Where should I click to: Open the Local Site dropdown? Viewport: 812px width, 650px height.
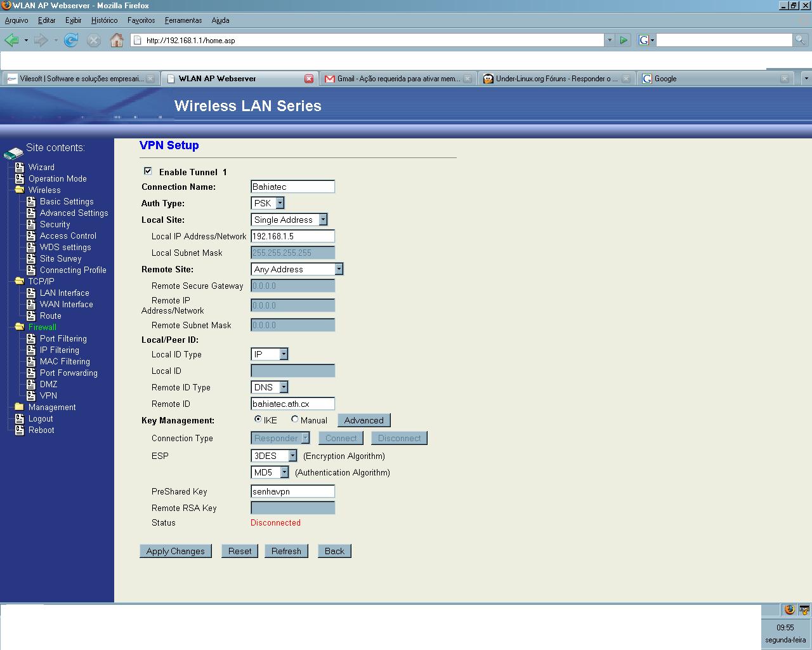(x=289, y=220)
